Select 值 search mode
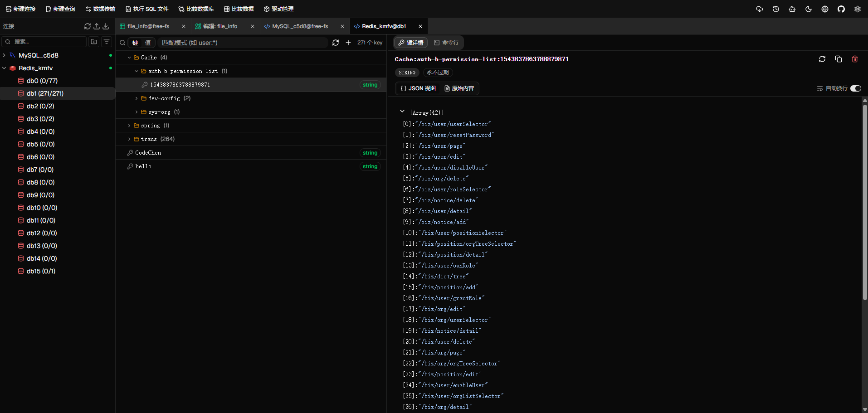Viewport: 868px width, 413px height. 148,43
